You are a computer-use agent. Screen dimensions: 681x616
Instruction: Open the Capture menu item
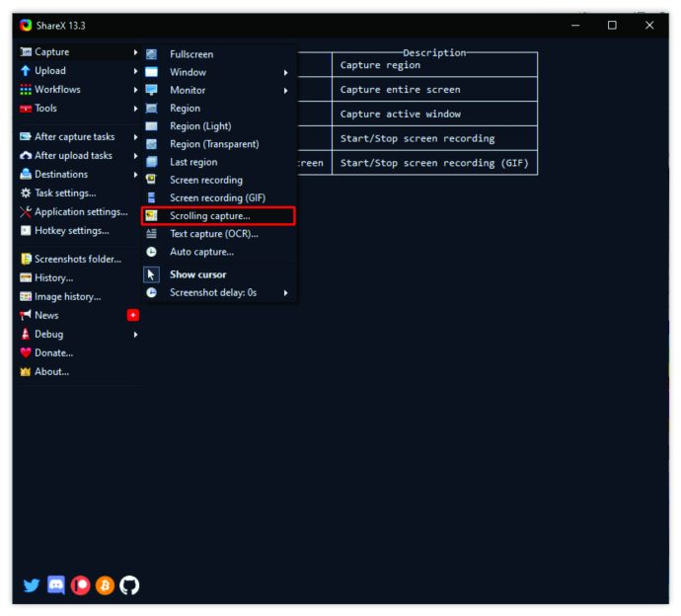(x=80, y=51)
